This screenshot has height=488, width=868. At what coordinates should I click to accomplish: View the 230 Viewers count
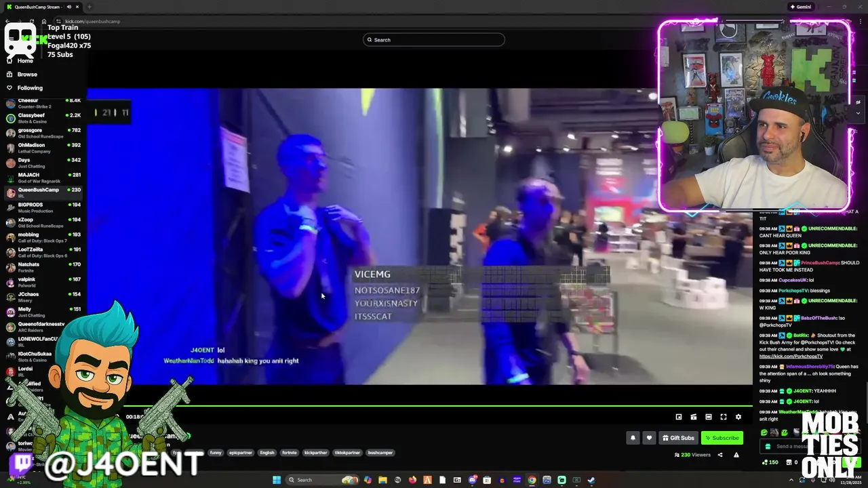tap(692, 455)
